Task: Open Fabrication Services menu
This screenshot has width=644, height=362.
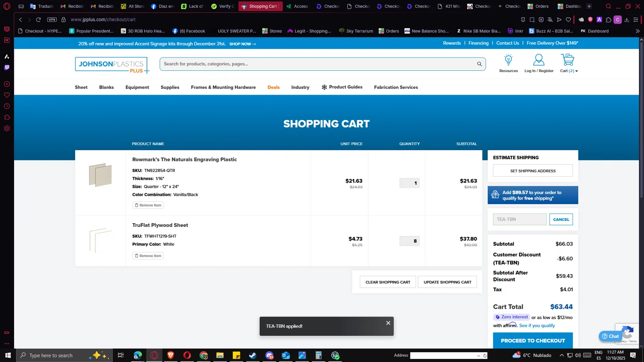Action: point(396,87)
